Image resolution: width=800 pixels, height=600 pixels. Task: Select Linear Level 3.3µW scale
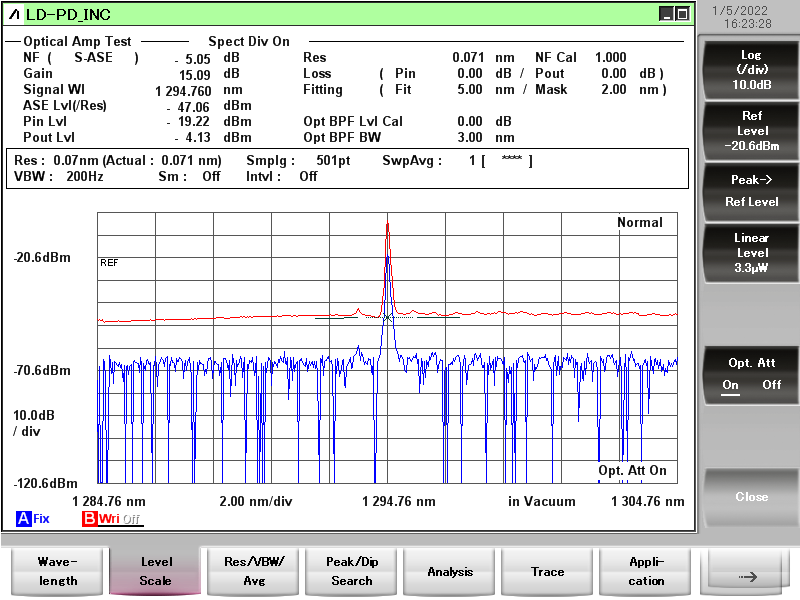(752, 253)
